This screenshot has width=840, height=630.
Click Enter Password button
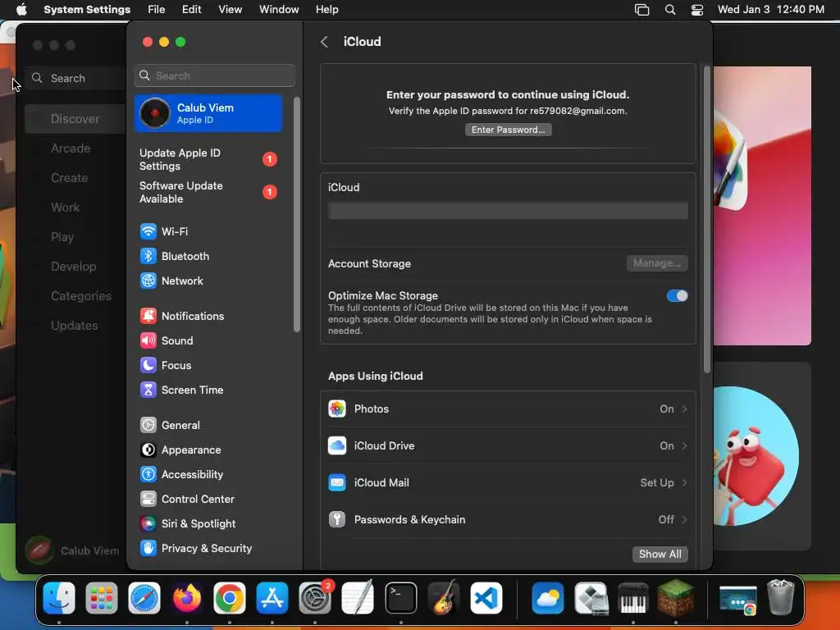(x=508, y=130)
